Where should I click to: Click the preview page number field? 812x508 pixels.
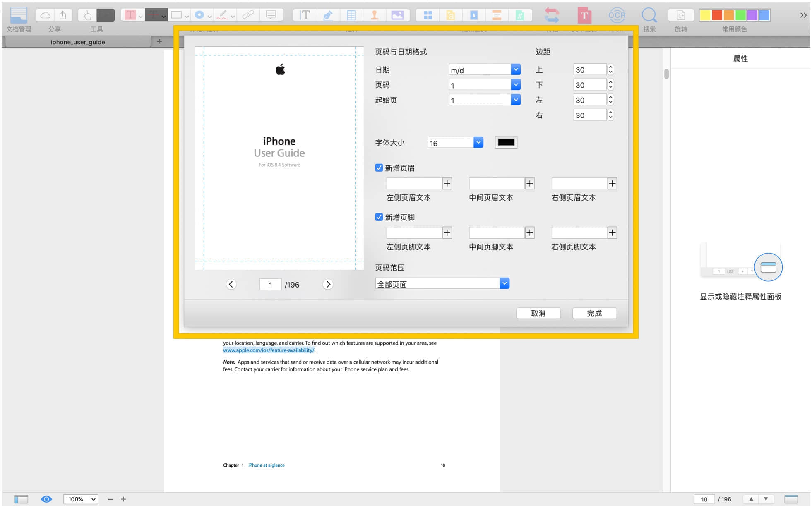pyautogui.click(x=270, y=284)
